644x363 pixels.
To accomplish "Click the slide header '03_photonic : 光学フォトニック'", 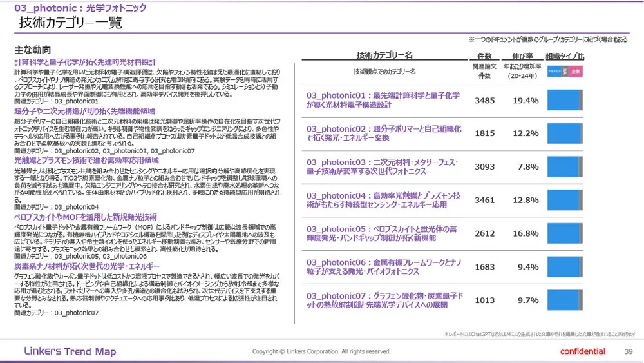I will pos(80,8).
